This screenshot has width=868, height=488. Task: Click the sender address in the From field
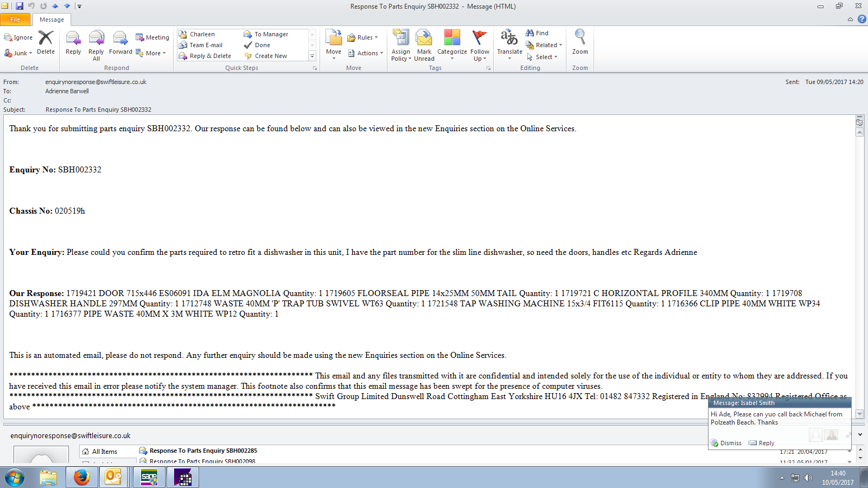point(95,82)
